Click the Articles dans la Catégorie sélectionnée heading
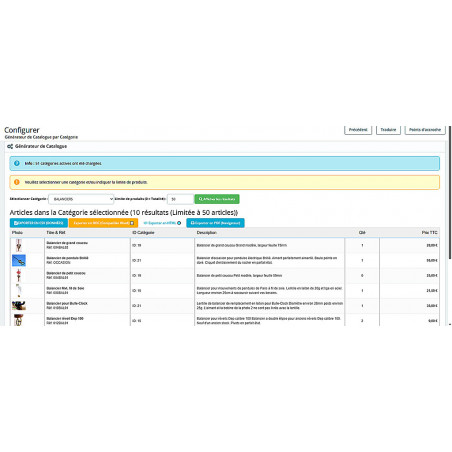The width and height of the screenshot is (452, 452). [x=124, y=212]
